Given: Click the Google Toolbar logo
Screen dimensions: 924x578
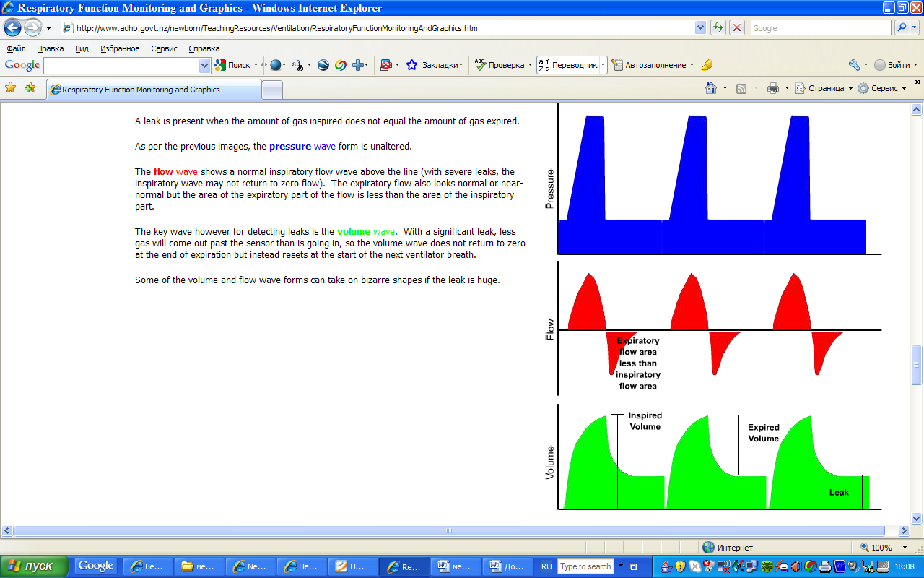Looking at the screenshot, I should point(22,65).
